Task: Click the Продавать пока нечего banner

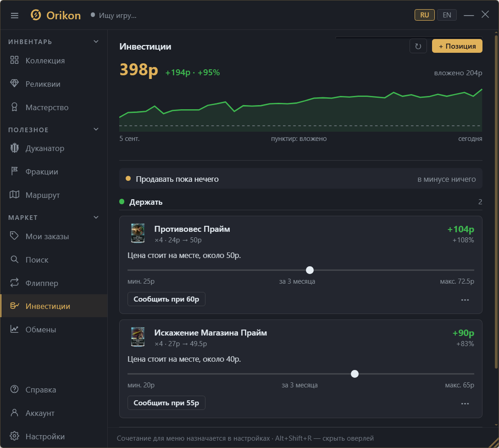Action: (301, 179)
